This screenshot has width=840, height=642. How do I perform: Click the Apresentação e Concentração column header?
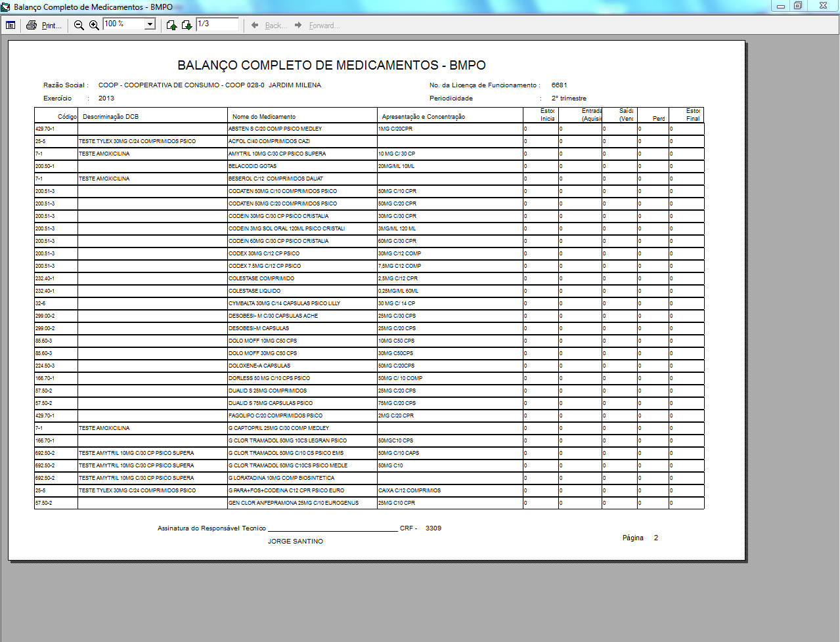coord(424,117)
